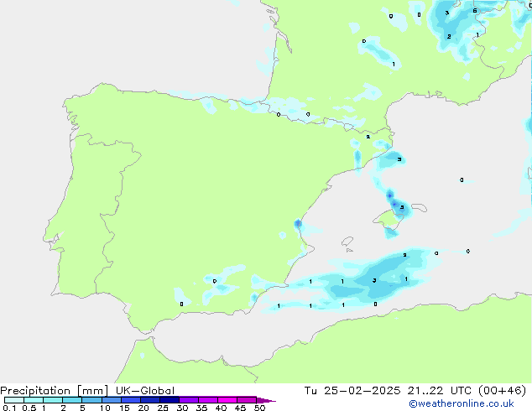Click the legend scale value "0.5"

click(29, 408)
